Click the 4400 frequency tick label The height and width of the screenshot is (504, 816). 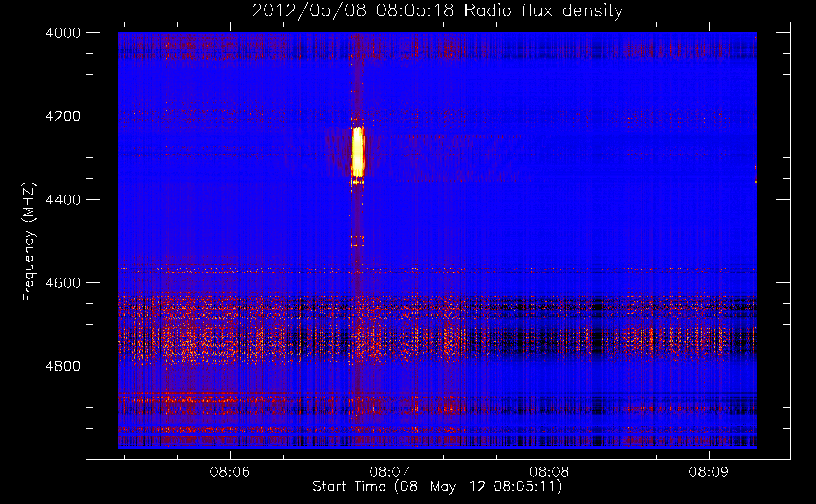tap(63, 200)
